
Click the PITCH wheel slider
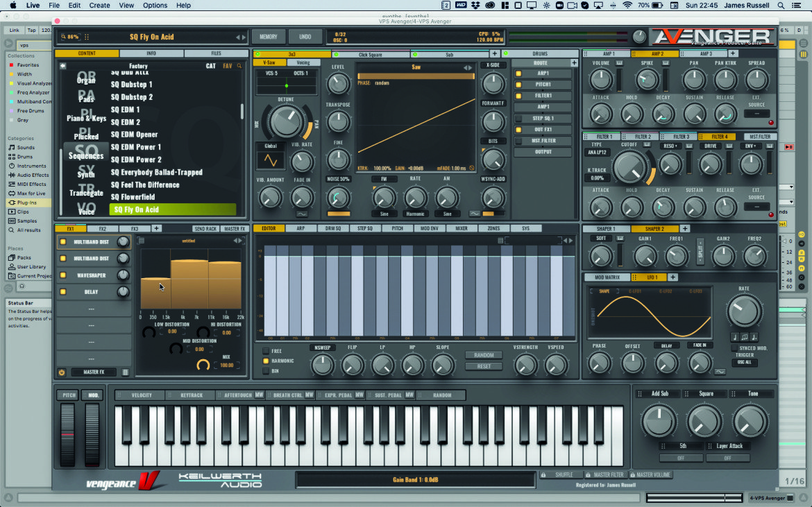[68, 434]
